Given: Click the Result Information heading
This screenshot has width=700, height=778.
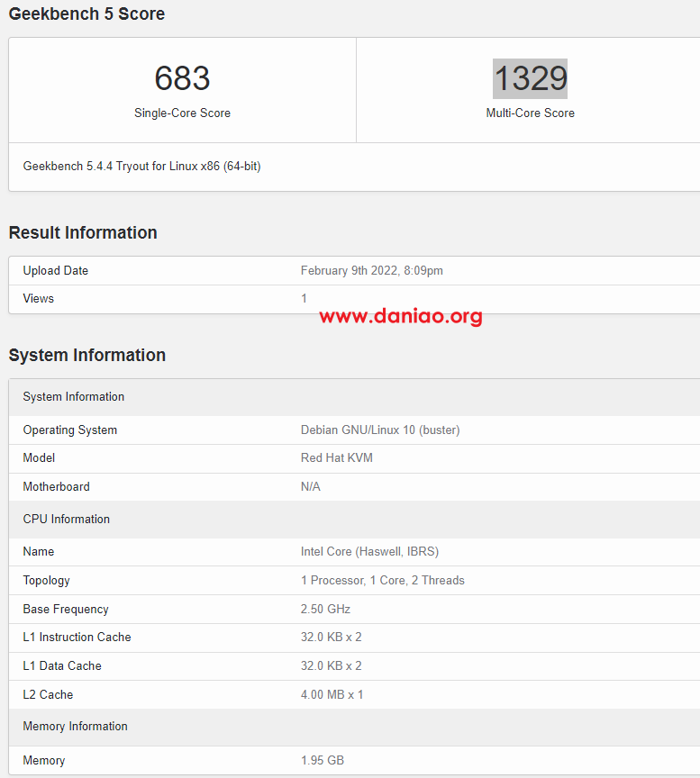Looking at the screenshot, I should [x=83, y=232].
